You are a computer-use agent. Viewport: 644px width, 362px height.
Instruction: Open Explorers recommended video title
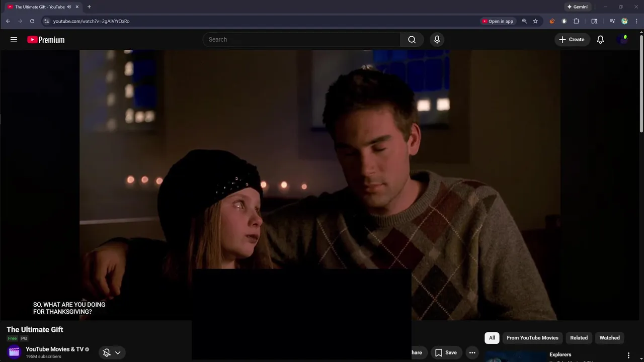pyautogui.click(x=560, y=354)
